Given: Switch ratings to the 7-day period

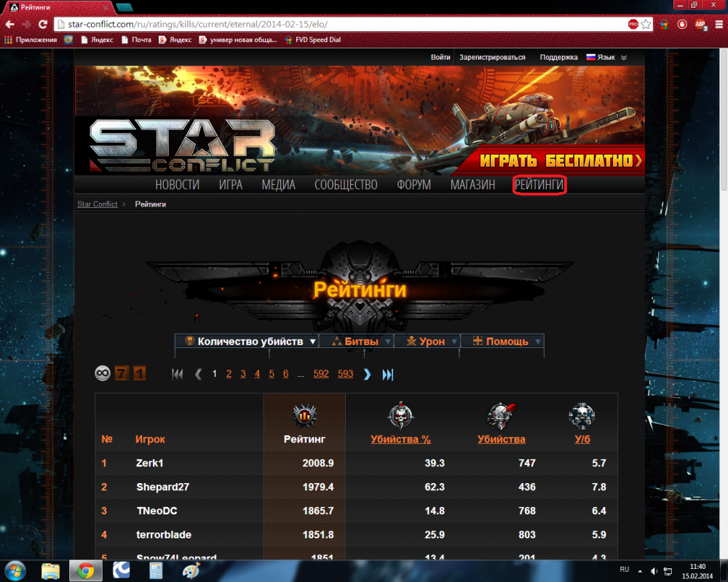Looking at the screenshot, I should (x=122, y=373).
